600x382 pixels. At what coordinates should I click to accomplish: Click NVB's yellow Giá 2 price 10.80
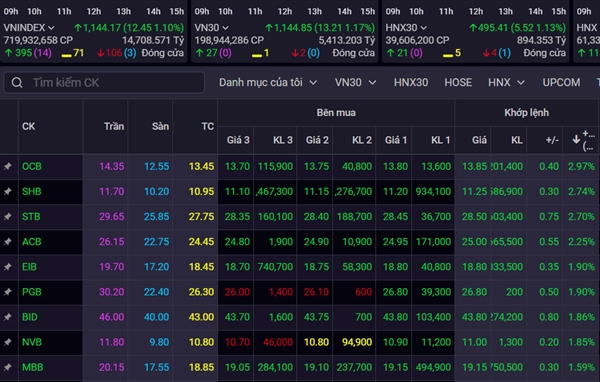pos(316,342)
